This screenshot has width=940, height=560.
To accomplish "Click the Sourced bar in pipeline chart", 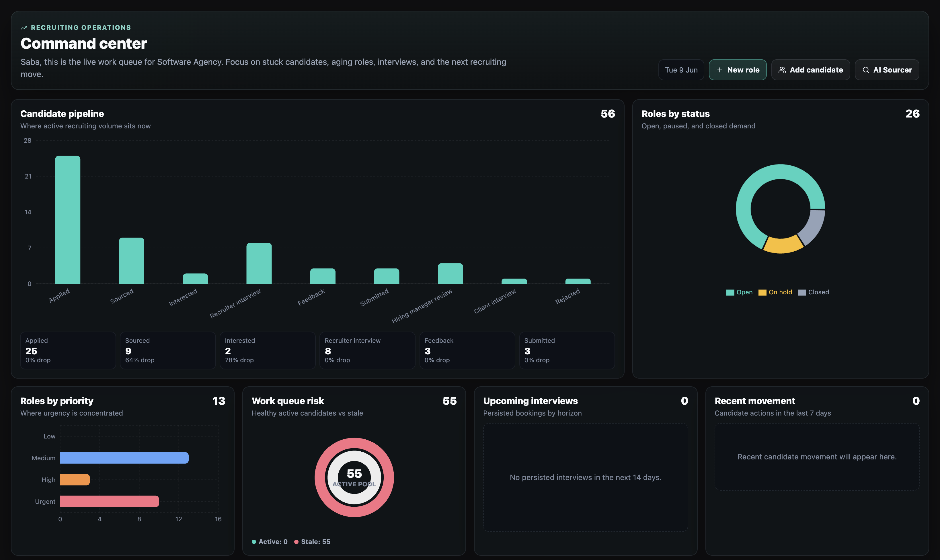I will [131, 261].
